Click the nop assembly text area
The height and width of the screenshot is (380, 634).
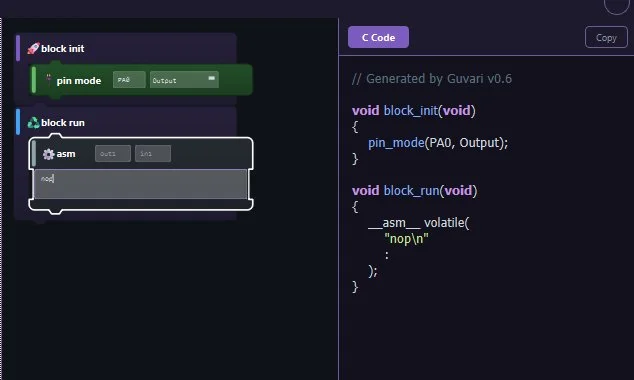(140, 184)
